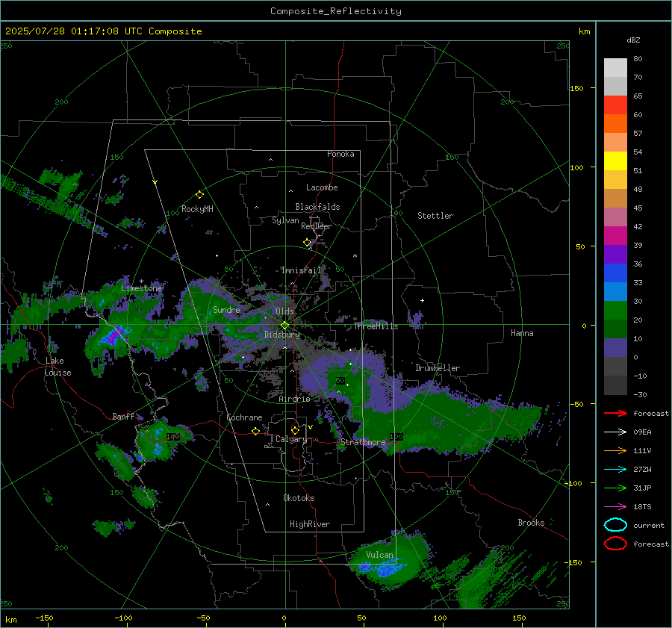Viewport: 672px width, 628px height.
Task: Click the Composite_Reflectivity title
Action: pyautogui.click(x=336, y=11)
